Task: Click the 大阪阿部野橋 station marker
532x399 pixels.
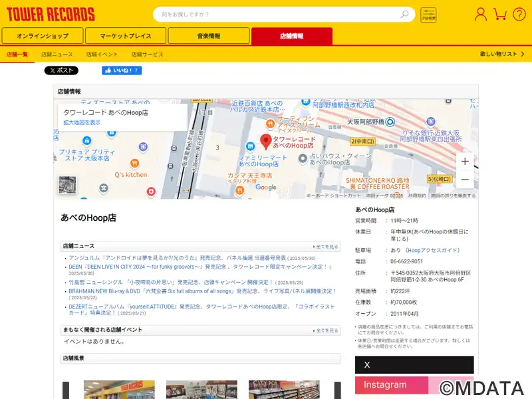Action: 390,122
